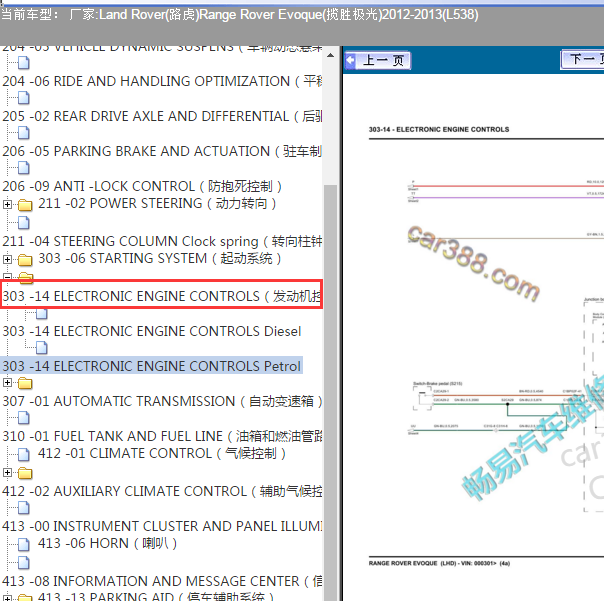Select 412-02 AUXILIARY CLIMATE CONTROL entry
The width and height of the screenshot is (604, 601).
coord(162,492)
